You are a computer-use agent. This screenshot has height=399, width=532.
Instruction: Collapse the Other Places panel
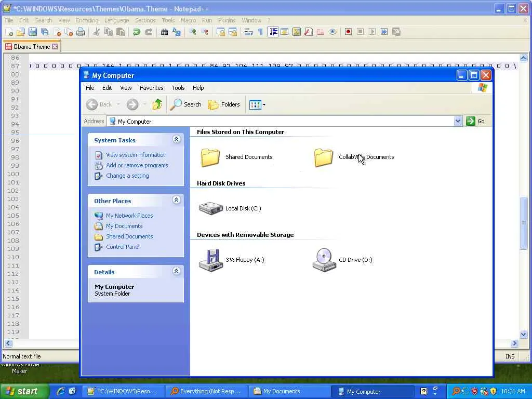tap(177, 200)
